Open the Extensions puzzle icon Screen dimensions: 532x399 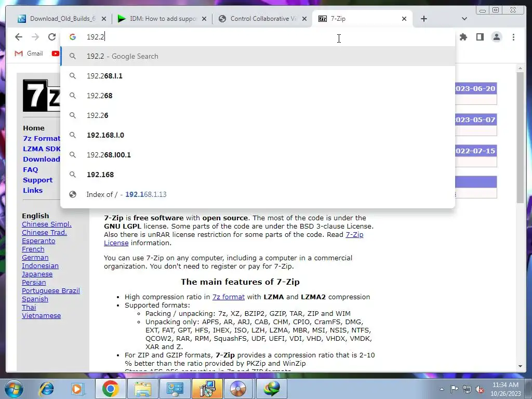tap(463, 37)
